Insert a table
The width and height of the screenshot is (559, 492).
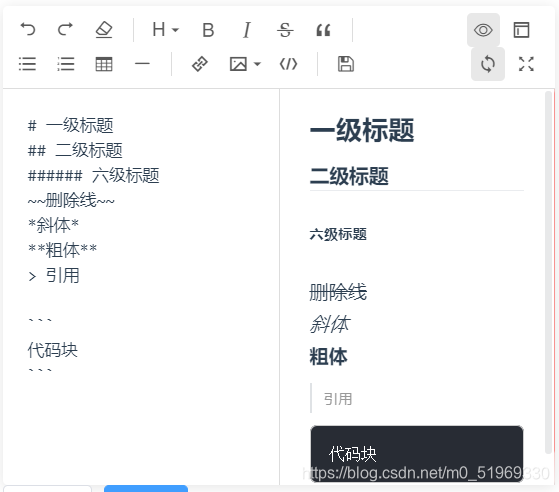(x=104, y=65)
